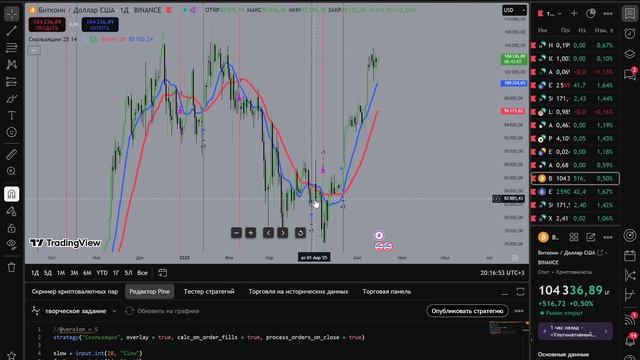Reset chart view button
This screenshot has height=360, width=640.
point(300,233)
